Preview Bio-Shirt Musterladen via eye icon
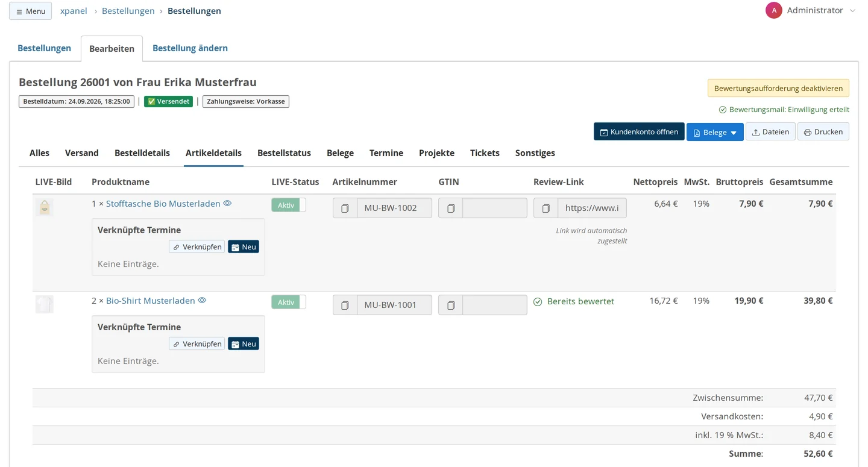The height and width of the screenshot is (467, 868). tap(203, 301)
